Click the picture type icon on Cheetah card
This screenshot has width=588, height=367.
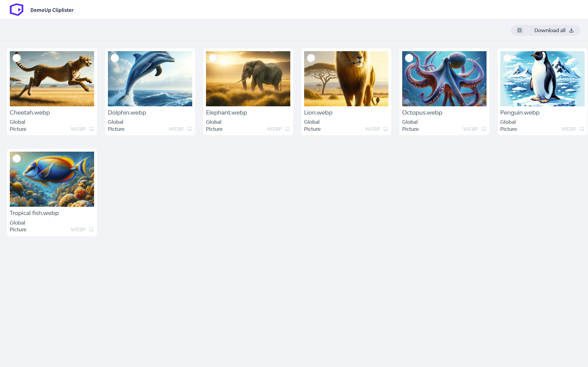point(91,129)
